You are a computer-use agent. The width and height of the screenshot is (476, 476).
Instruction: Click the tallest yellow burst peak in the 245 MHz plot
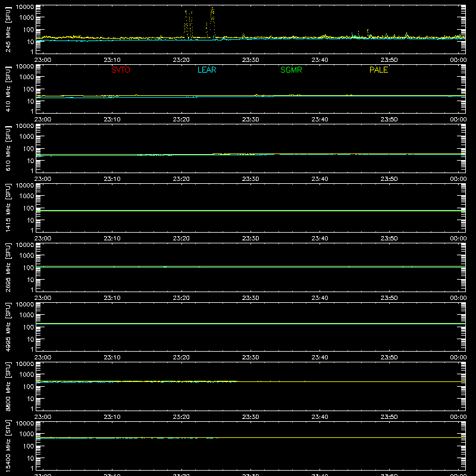tap(212, 8)
